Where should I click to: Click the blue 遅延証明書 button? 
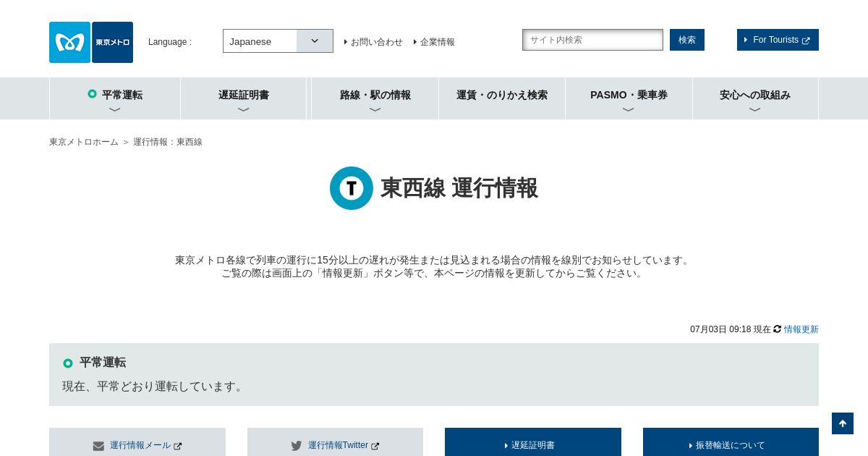click(533, 442)
